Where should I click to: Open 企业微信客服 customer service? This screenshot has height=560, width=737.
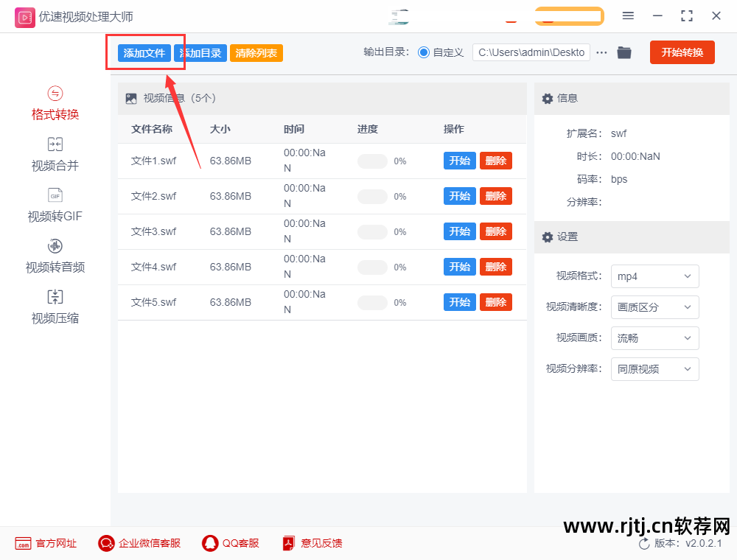point(139,544)
